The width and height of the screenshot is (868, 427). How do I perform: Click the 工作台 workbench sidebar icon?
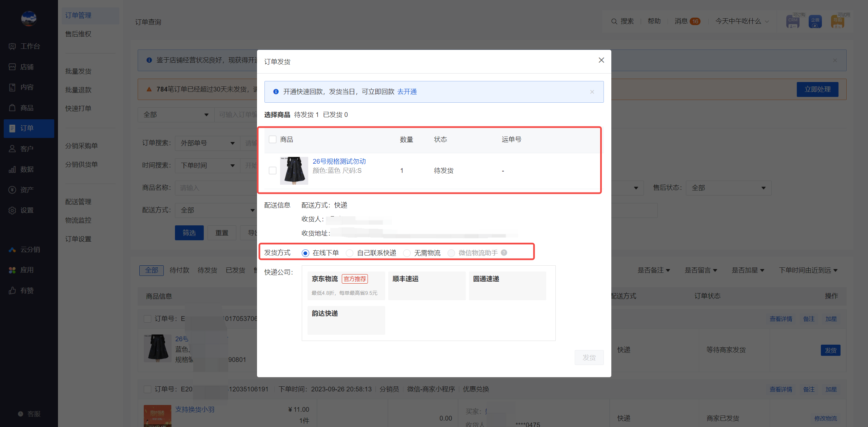[x=12, y=46]
